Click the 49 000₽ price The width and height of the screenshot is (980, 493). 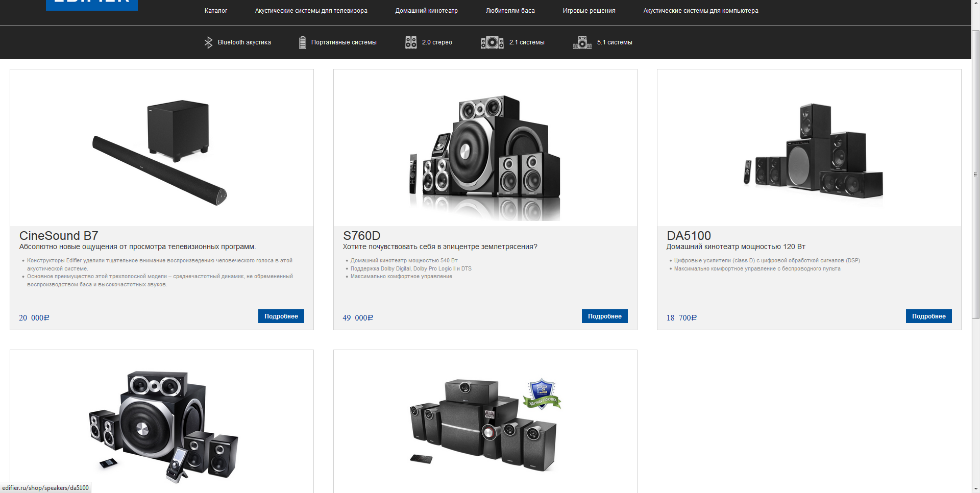coord(358,318)
